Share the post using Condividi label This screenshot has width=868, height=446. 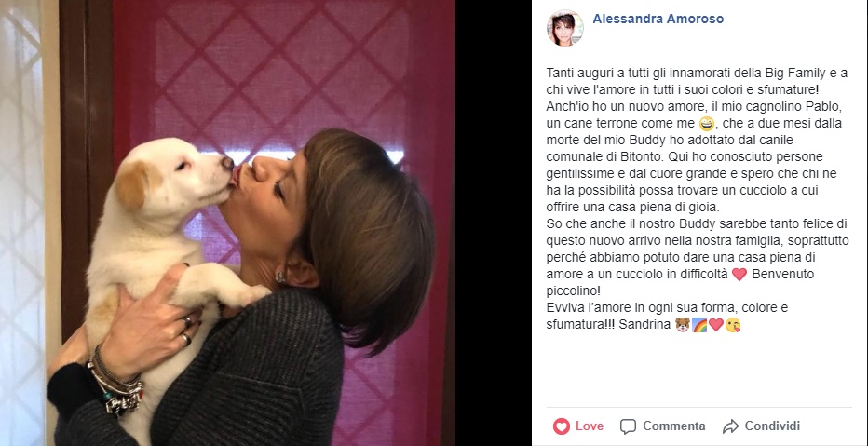[x=772, y=426]
